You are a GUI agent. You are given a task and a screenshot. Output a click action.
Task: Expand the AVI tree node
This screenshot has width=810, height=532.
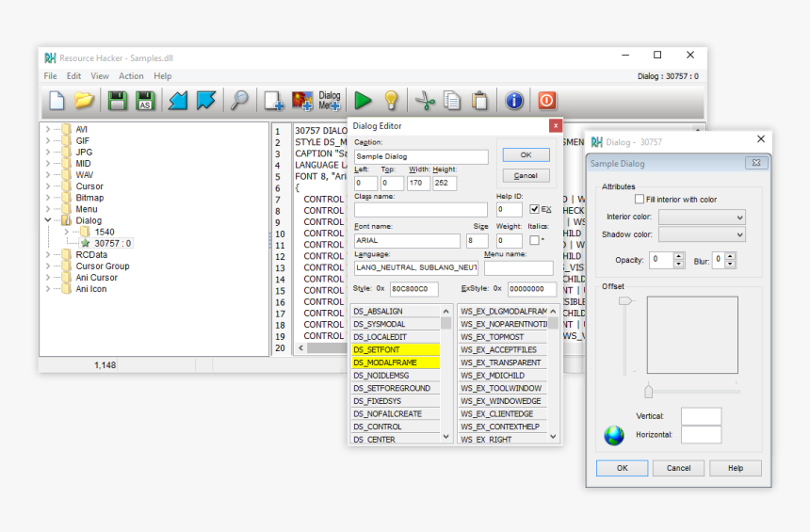point(48,129)
